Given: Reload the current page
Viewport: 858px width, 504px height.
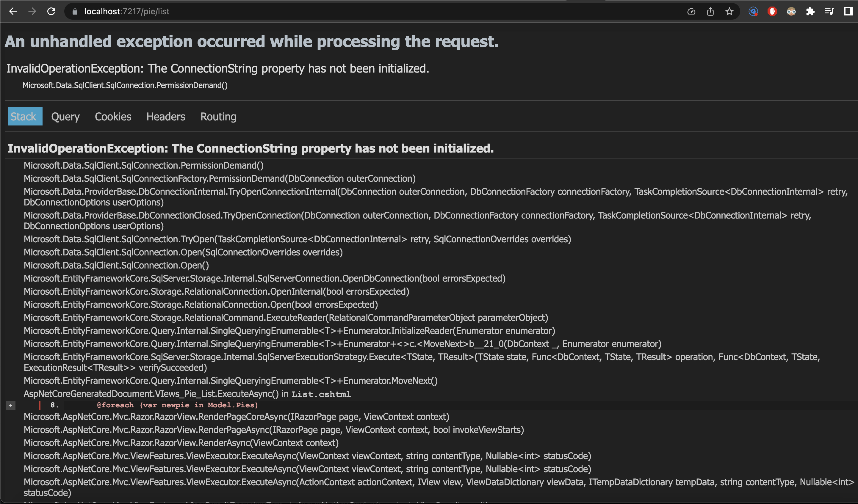Looking at the screenshot, I should [51, 11].
